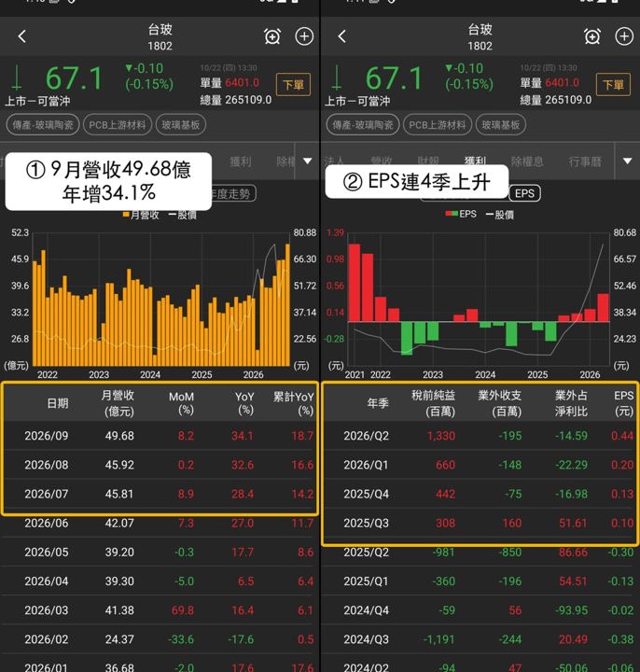
Task: Click the 2026/09 revenue row
Action: point(160,436)
